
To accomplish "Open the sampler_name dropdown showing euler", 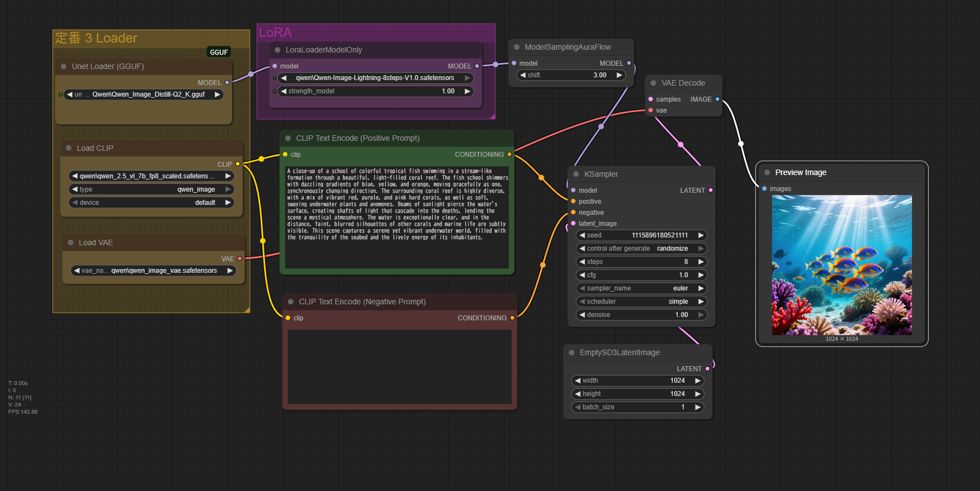I will click(641, 288).
